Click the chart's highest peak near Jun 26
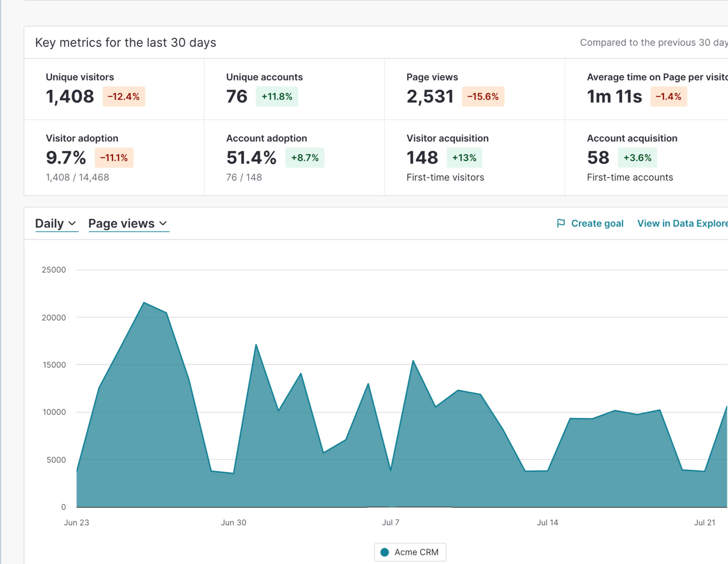 144,303
